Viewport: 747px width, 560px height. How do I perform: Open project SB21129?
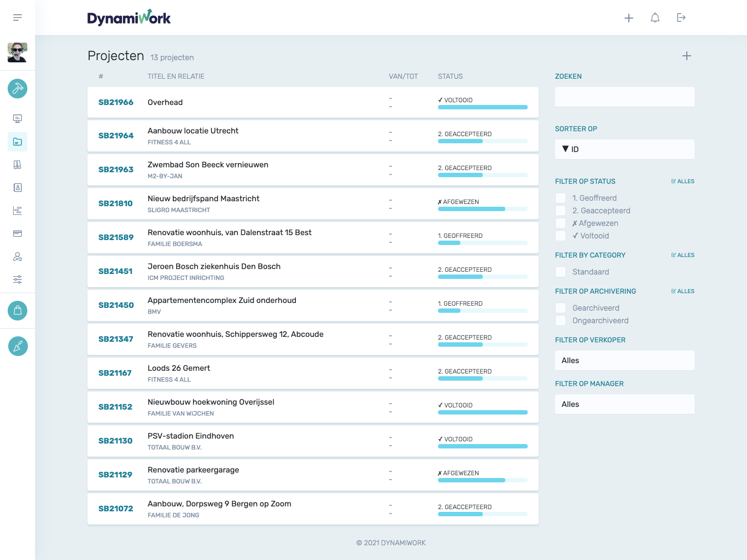[313, 475]
